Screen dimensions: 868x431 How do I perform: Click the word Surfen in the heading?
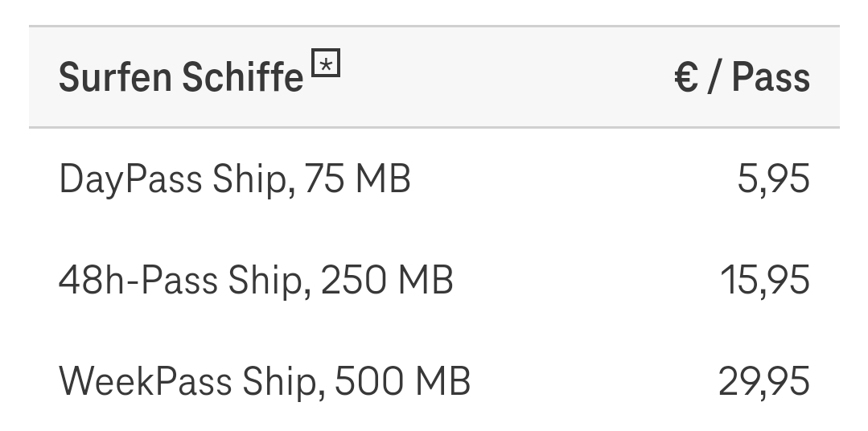click(x=115, y=78)
